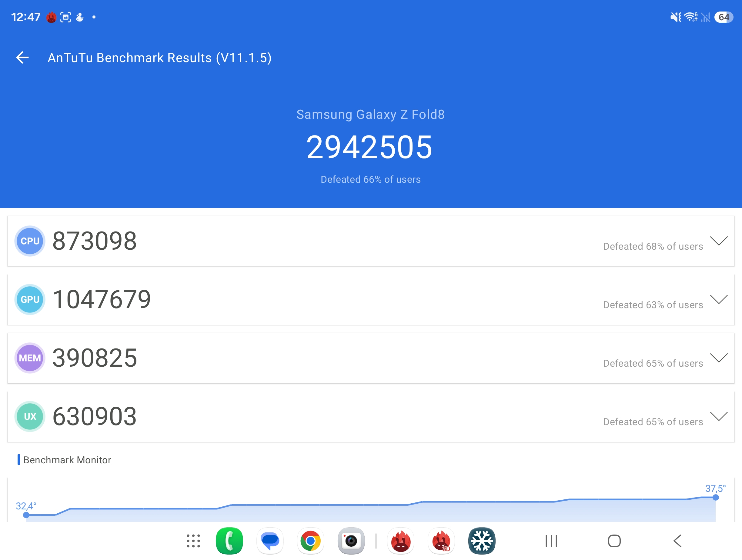Expand the CPU score details chevron

pyautogui.click(x=719, y=240)
